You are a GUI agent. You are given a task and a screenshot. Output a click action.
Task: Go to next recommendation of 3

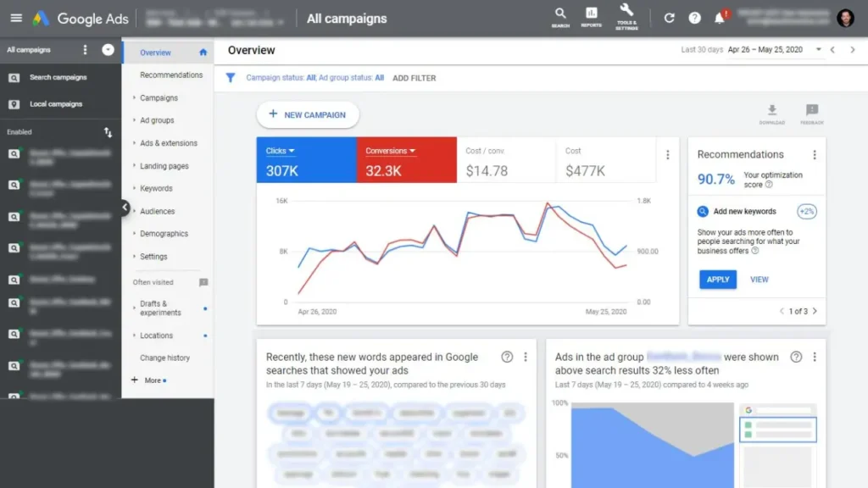815,312
